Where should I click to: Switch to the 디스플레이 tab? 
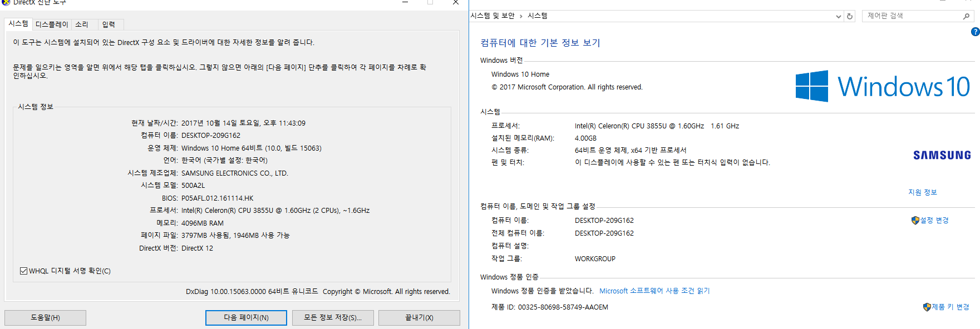pos(52,24)
